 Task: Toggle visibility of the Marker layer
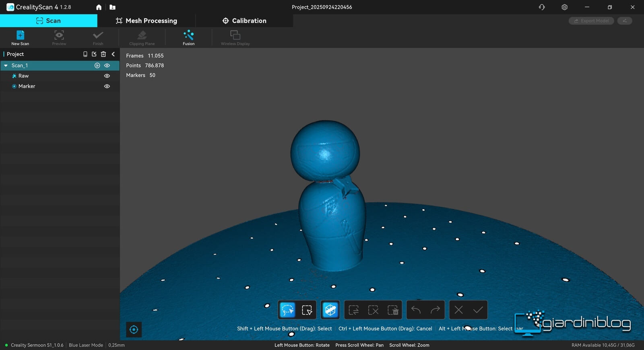[107, 86]
